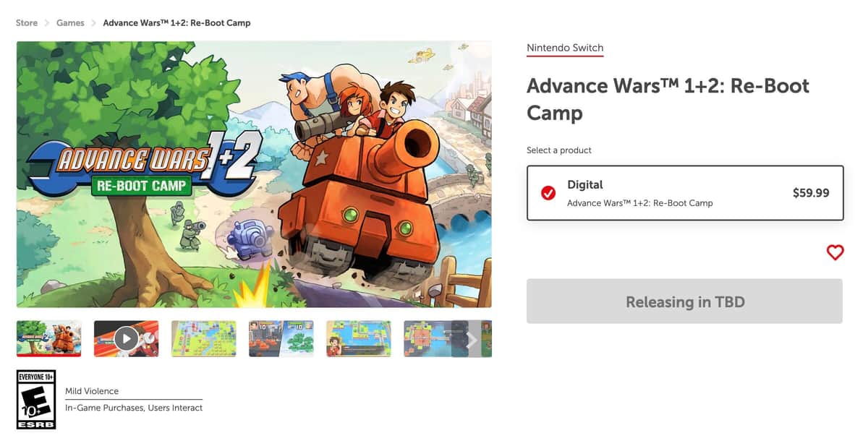Add game to wishlist with heart icon

pos(835,252)
